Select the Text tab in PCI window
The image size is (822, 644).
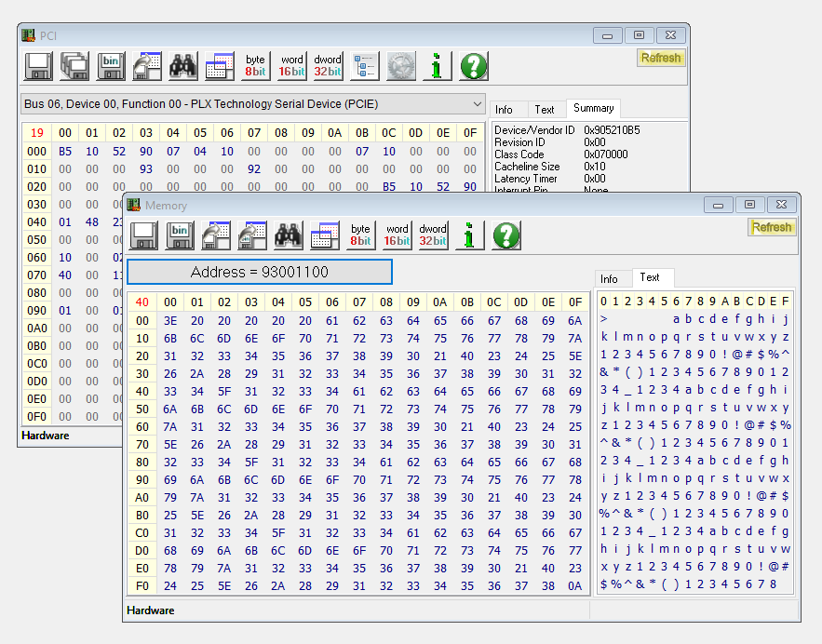tap(545, 110)
